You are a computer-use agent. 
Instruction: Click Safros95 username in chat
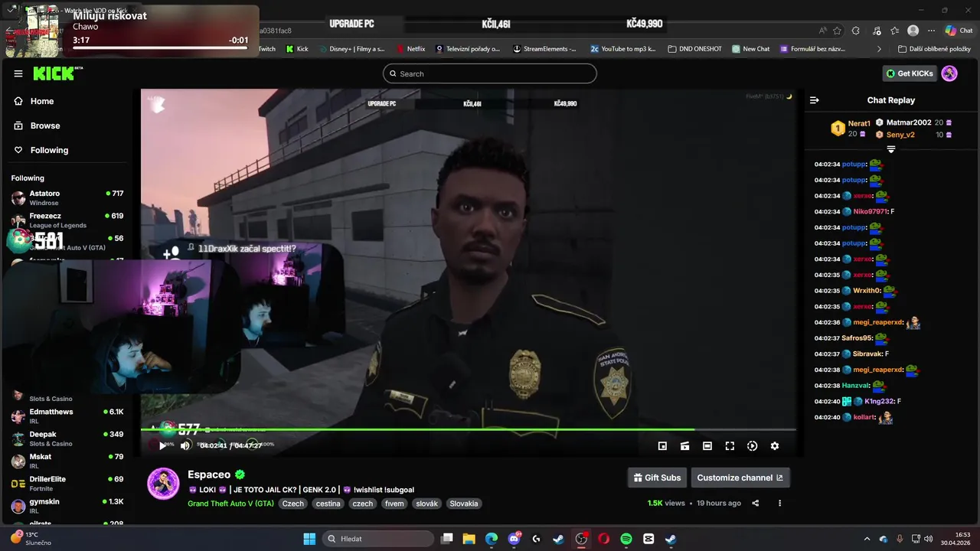(857, 338)
